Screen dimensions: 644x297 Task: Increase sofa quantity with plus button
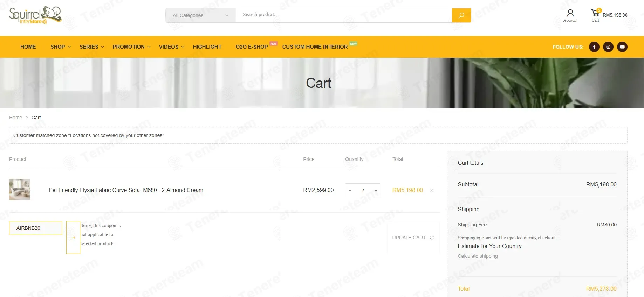click(x=376, y=190)
